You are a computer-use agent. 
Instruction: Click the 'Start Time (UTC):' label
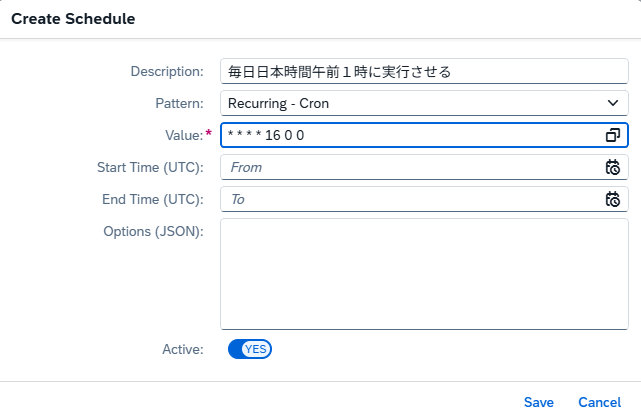click(150, 167)
